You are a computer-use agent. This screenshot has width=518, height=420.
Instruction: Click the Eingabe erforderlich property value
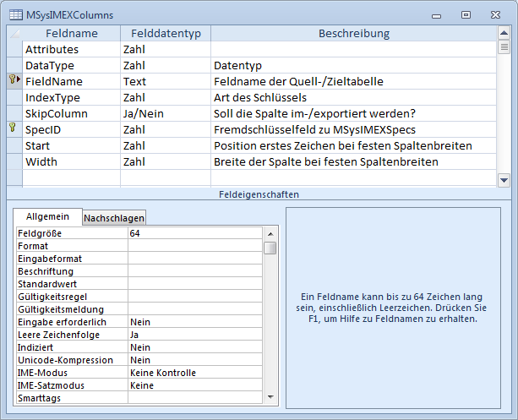(194, 322)
